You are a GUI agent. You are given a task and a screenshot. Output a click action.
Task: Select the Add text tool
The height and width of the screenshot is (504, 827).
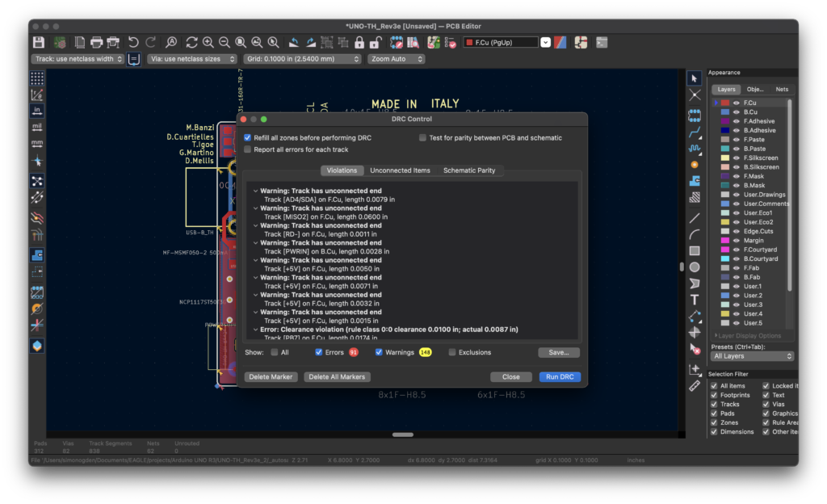click(x=694, y=300)
